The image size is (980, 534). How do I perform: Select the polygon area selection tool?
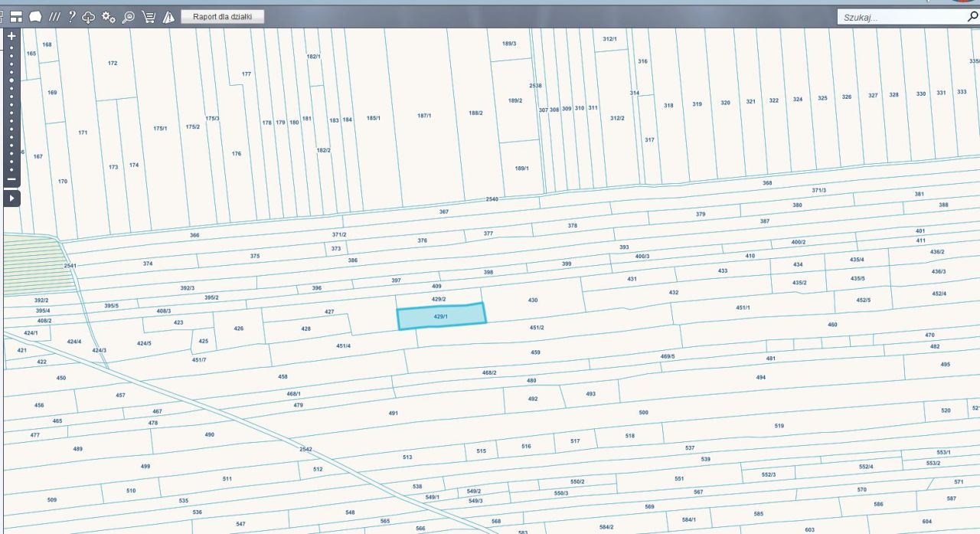[x=34, y=16]
